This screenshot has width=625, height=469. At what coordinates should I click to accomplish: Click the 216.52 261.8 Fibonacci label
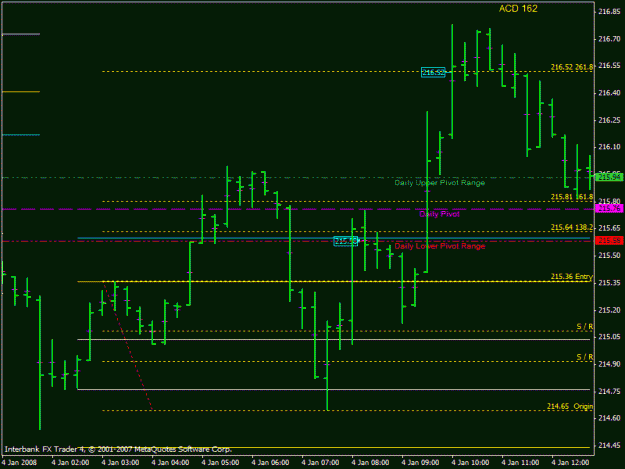[572, 67]
